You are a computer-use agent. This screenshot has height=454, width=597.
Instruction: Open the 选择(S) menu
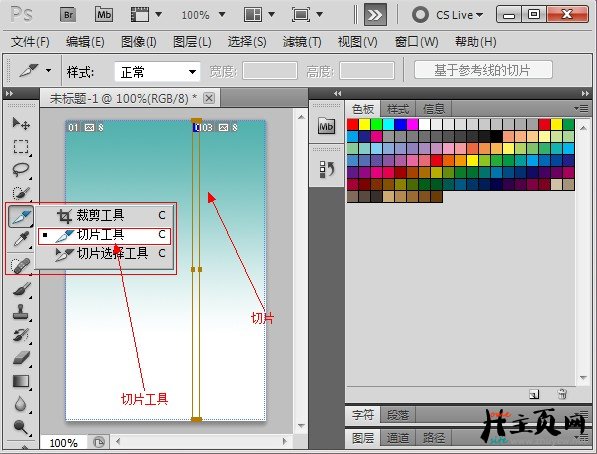[x=247, y=42]
